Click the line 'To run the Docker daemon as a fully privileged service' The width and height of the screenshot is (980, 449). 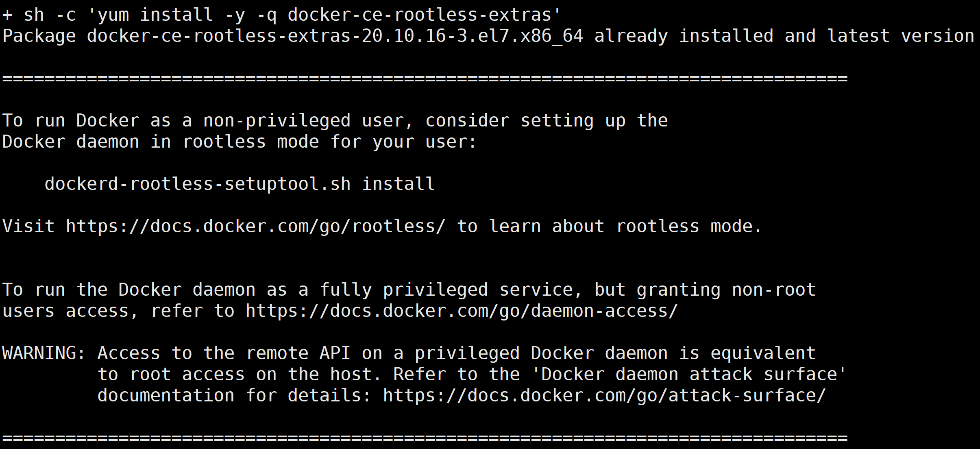tap(293, 290)
